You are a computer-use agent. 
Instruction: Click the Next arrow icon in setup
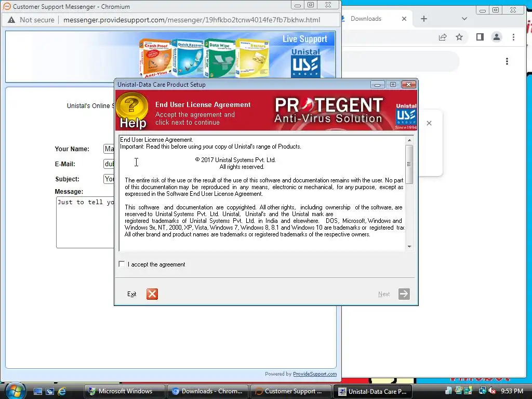point(404,294)
